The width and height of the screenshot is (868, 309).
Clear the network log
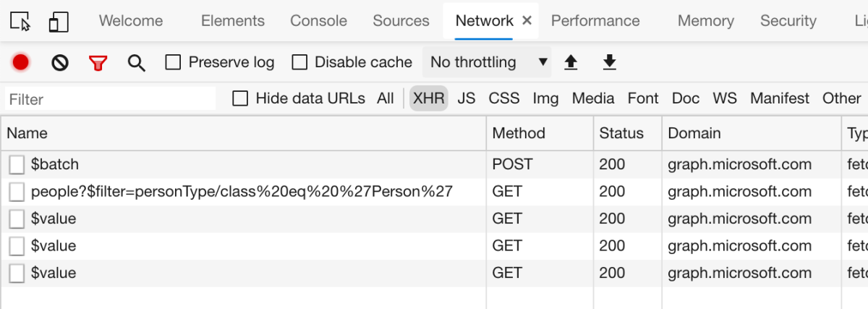[60, 63]
